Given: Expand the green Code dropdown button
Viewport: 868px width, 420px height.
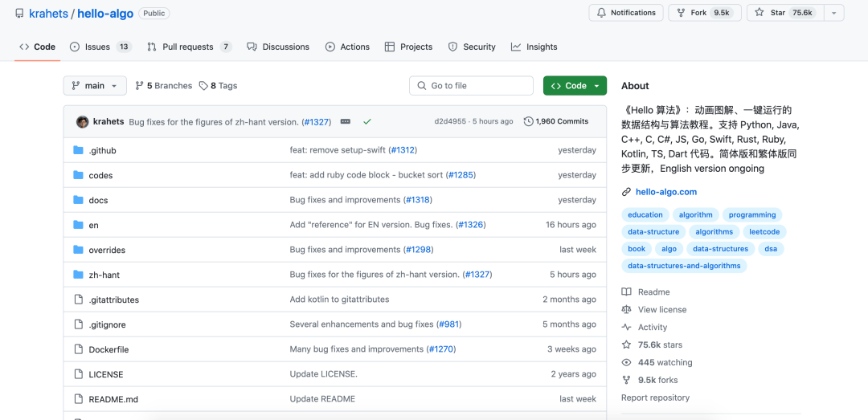Looking at the screenshot, I should click(x=575, y=86).
